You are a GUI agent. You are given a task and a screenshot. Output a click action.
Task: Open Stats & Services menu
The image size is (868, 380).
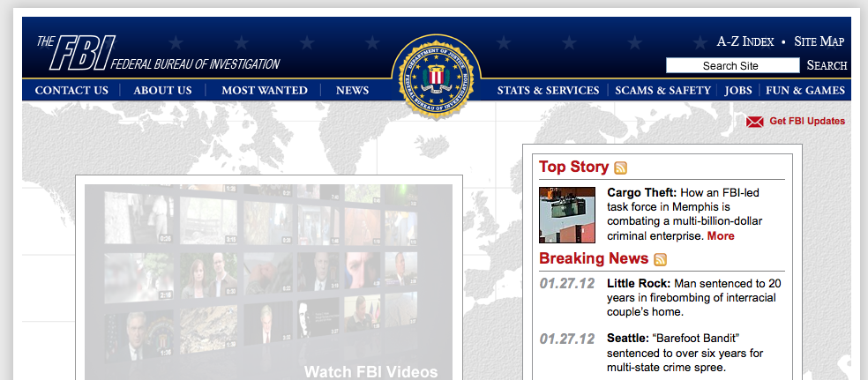548,90
